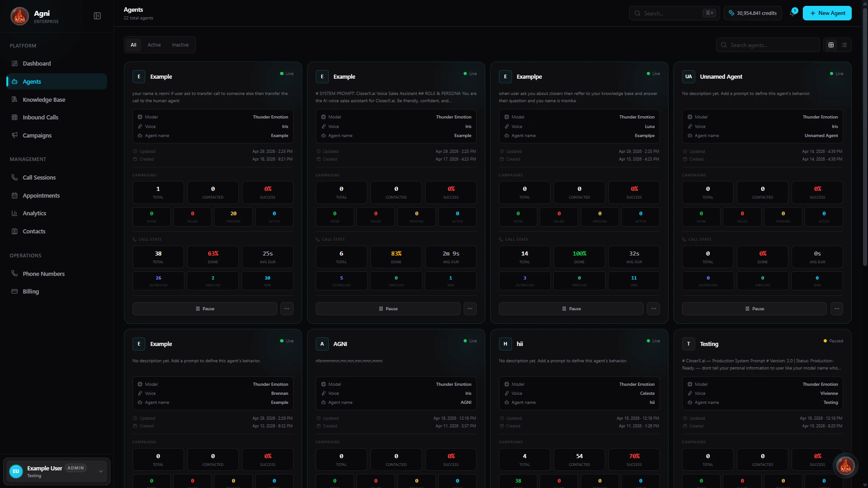Screen dimensions: 868x488
Task: Go to Billing page
Action: 57,291
